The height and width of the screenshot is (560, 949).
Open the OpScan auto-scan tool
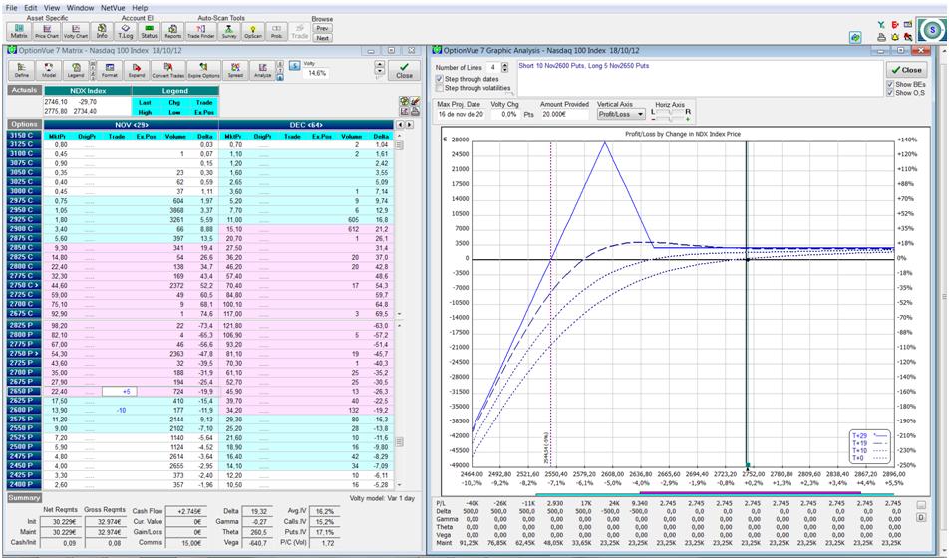pyautogui.click(x=253, y=31)
